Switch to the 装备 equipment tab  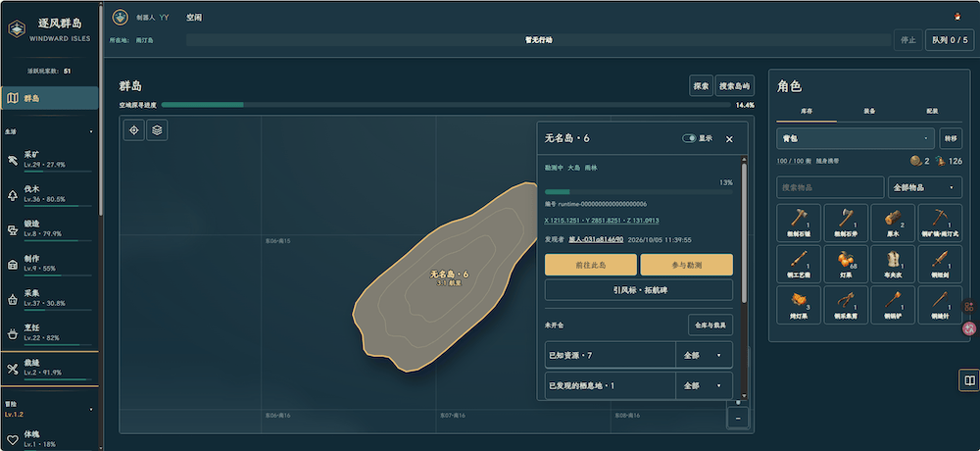[869, 112]
